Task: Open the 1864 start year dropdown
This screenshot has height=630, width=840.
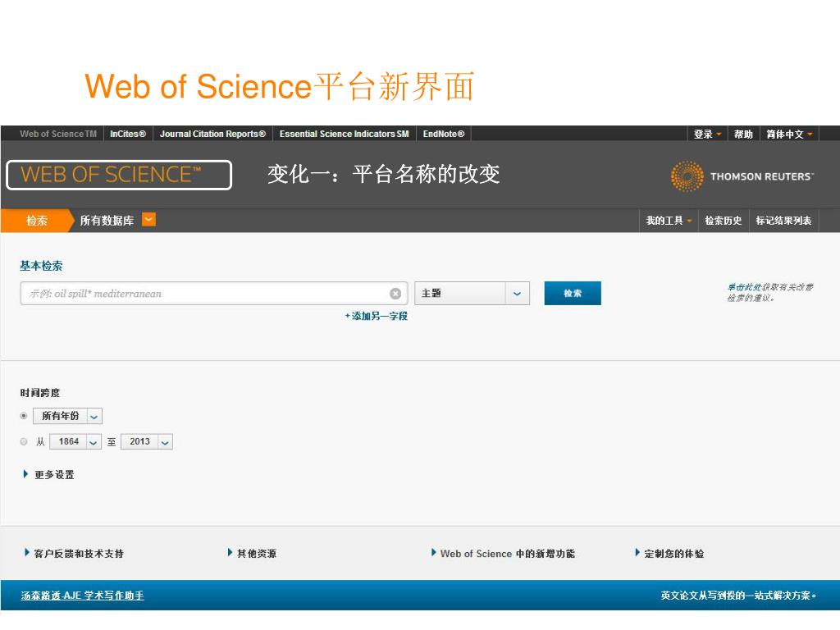Action: (75, 441)
